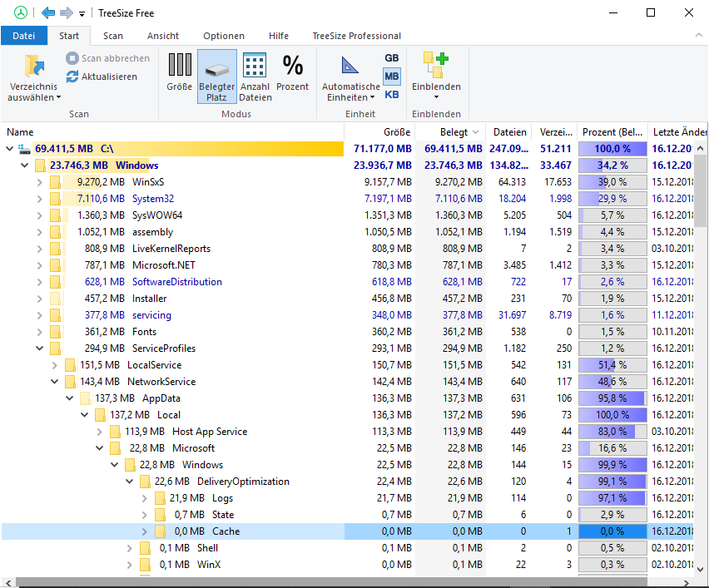Expand the SoftwareDistribution folder

[40, 282]
